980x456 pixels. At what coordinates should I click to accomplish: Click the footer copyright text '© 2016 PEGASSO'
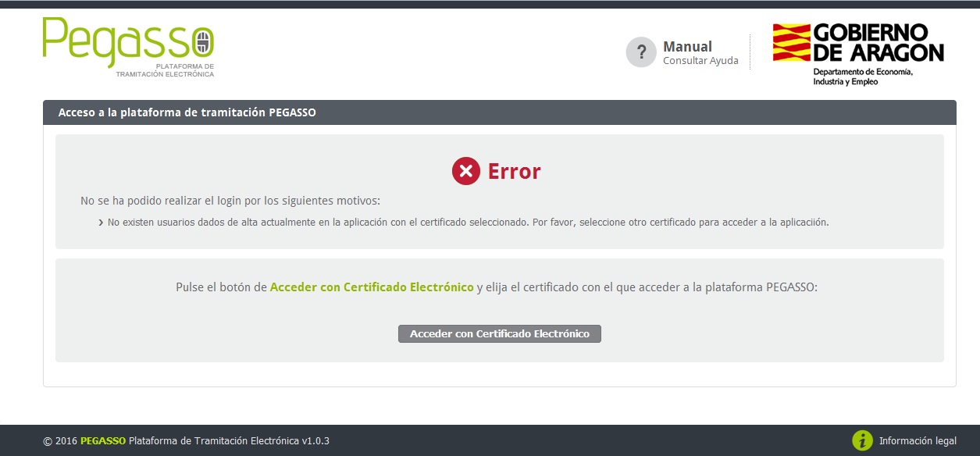click(x=84, y=440)
